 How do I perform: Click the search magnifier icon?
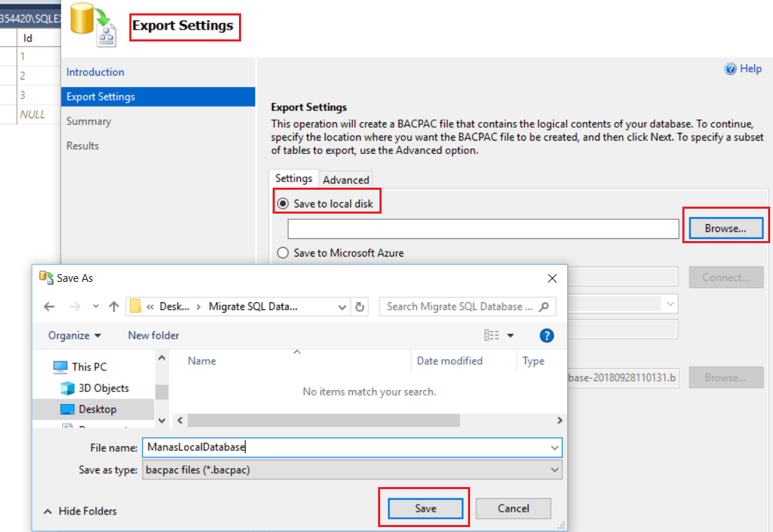544,306
